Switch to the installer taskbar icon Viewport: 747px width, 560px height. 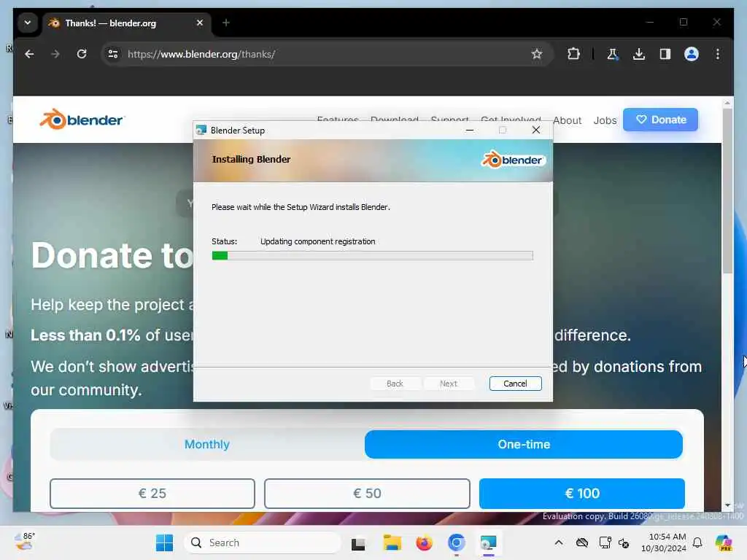coord(488,542)
